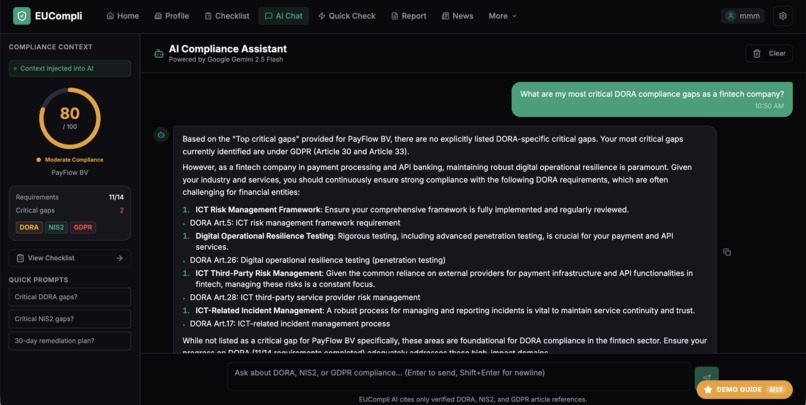Image resolution: width=806 pixels, height=405 pixels.
Task: Click the News newspaper icon
Action: click(x=445, y=16)
